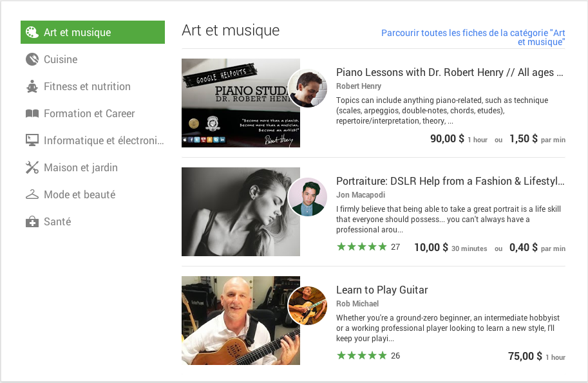Click Robert Henry's round avatar
Screen dimensions: 588x383
[x=307, y=88]
